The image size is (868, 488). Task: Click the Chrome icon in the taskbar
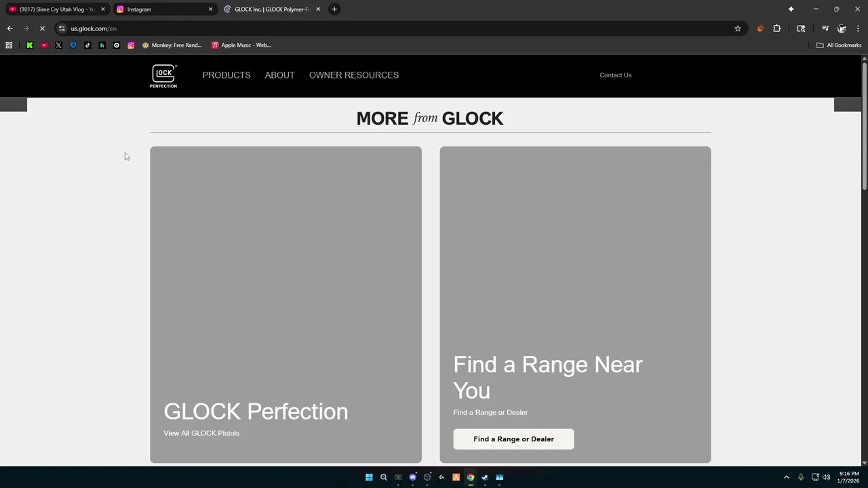coord(471,477)
